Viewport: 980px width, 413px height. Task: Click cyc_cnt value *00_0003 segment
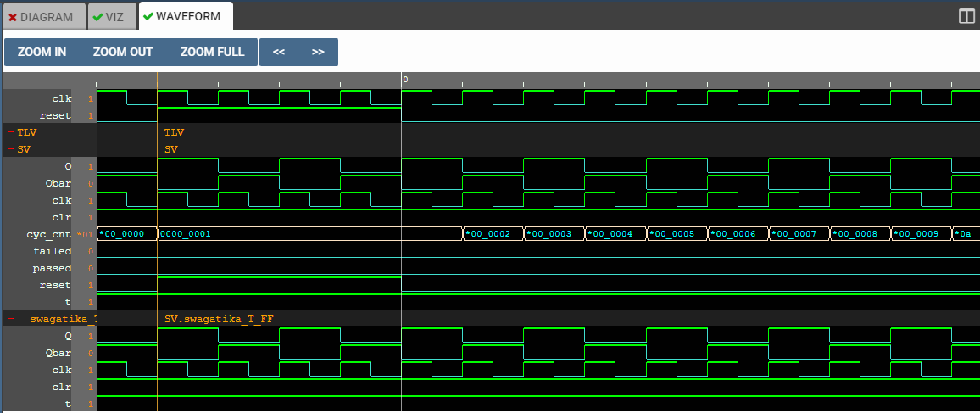[554, 234]
